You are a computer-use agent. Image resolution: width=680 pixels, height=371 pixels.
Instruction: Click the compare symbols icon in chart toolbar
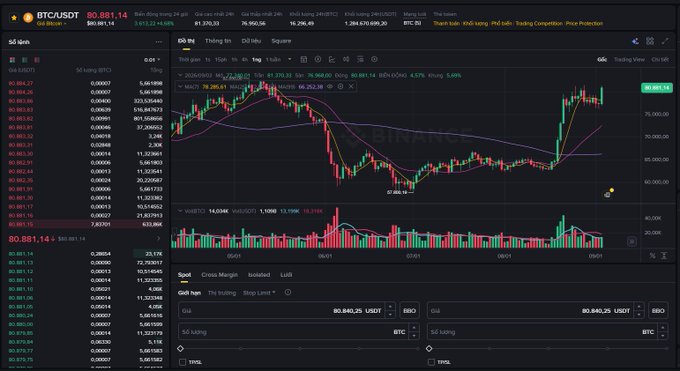(346, 59)
